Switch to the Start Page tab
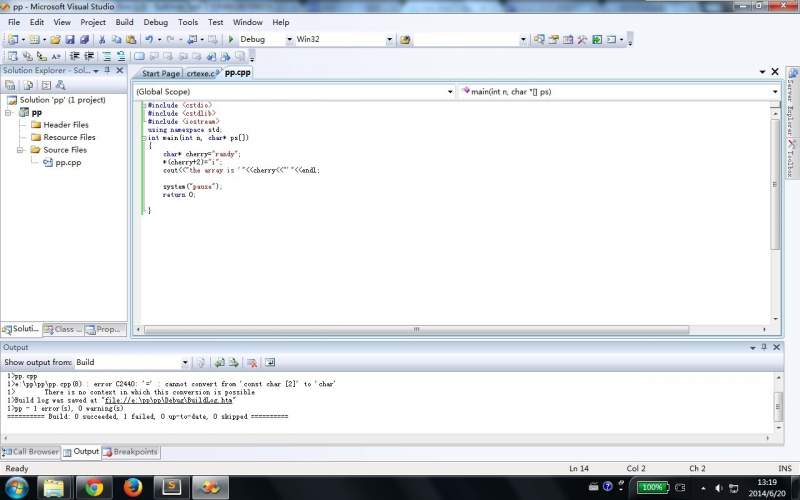 (x=160, y=73)
